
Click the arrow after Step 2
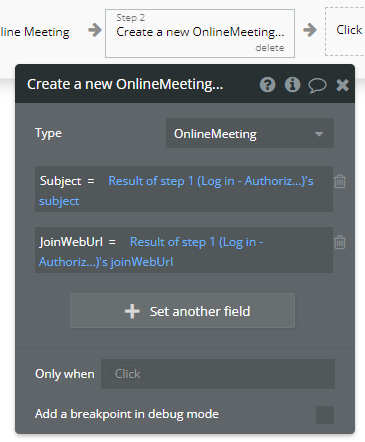[310, 30]
